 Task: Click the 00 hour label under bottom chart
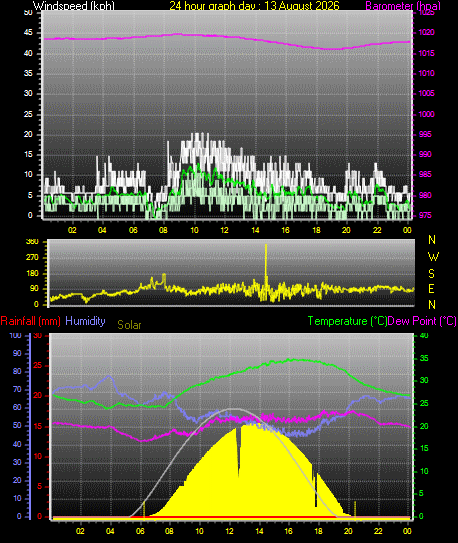[x=407, y=531]
